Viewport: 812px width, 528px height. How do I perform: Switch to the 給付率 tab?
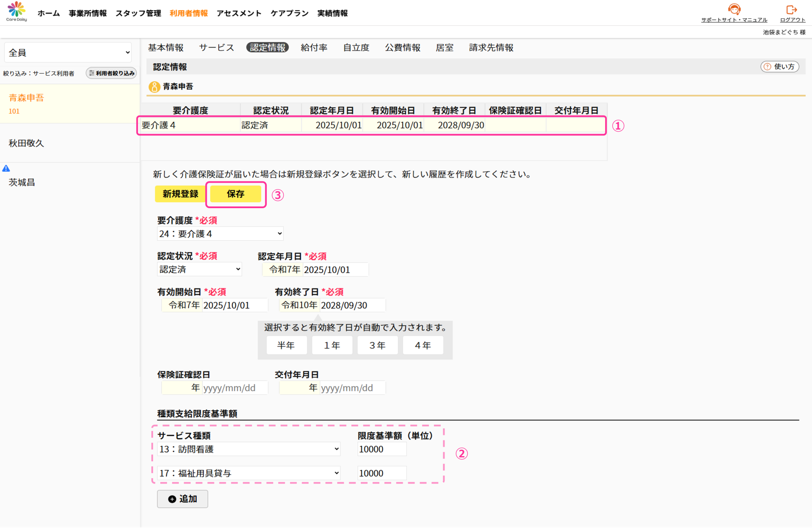coord(314,47)
